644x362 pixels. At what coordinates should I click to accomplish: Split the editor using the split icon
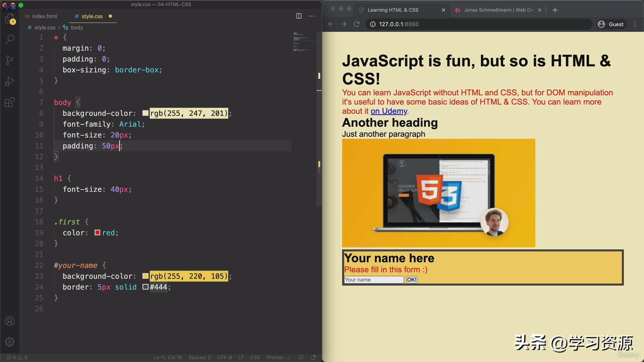coord(298,16)
